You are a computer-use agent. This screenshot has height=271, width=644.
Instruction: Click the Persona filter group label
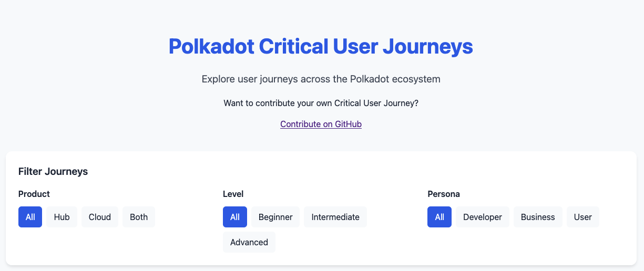pyautogui.click(x=444, y=194)
